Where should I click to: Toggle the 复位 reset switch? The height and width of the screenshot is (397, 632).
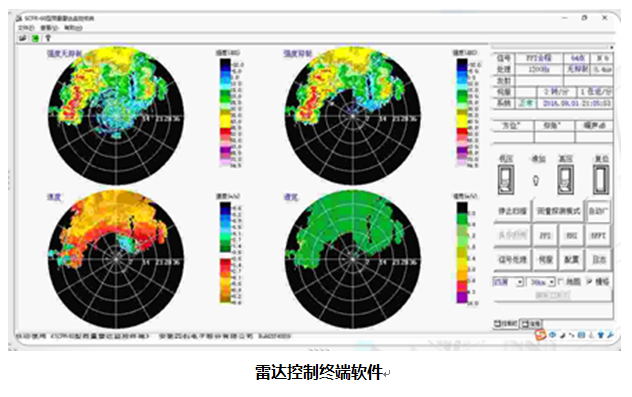click(601, 180)
